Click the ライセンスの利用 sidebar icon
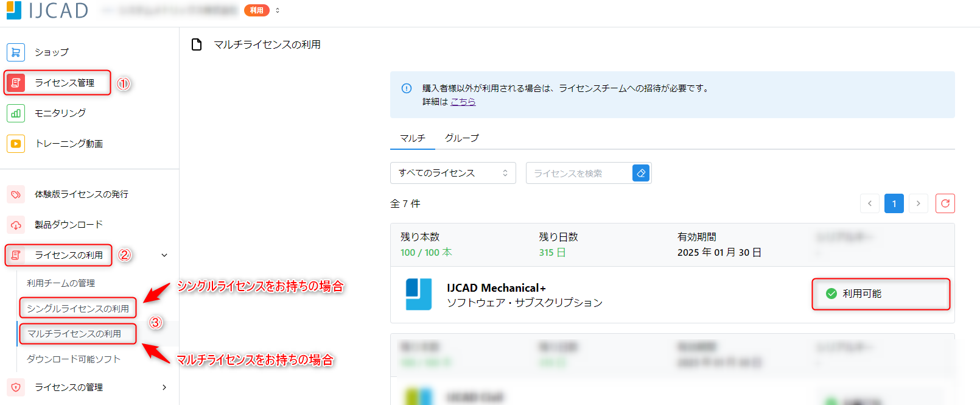This screenshot has height=405, width=980. point(16,255)
